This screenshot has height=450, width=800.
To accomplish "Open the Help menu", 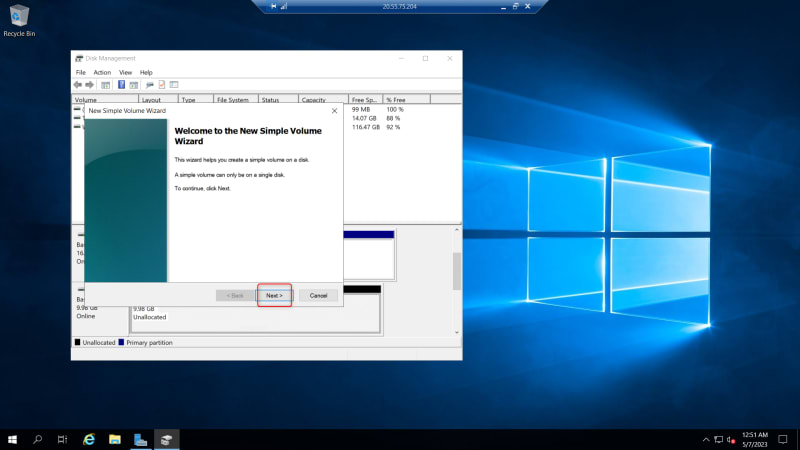I will click(146, 72).
